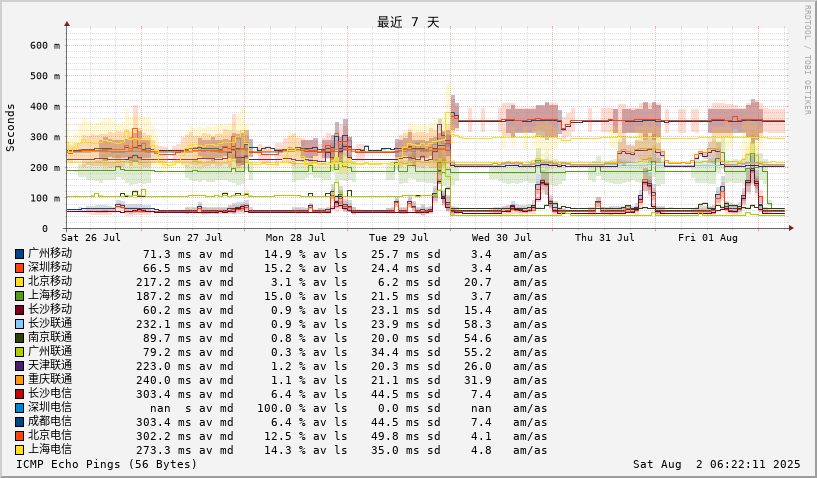Select the Mon 28 Jul axis label
This screenshot has width=817, height=478.
pos(295,238)
